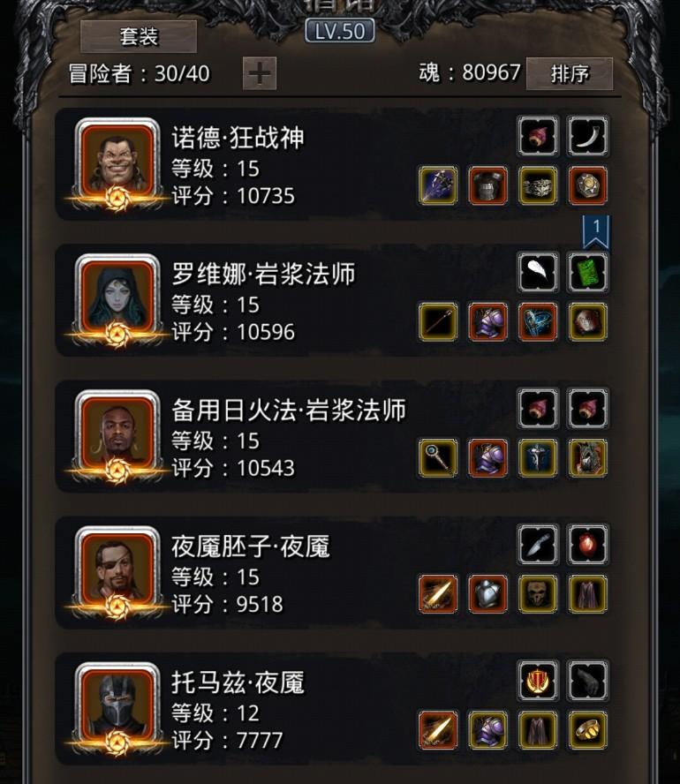
Task: Click the 排序 sort button
Action: pyautogui.click(x=570, y=73)
